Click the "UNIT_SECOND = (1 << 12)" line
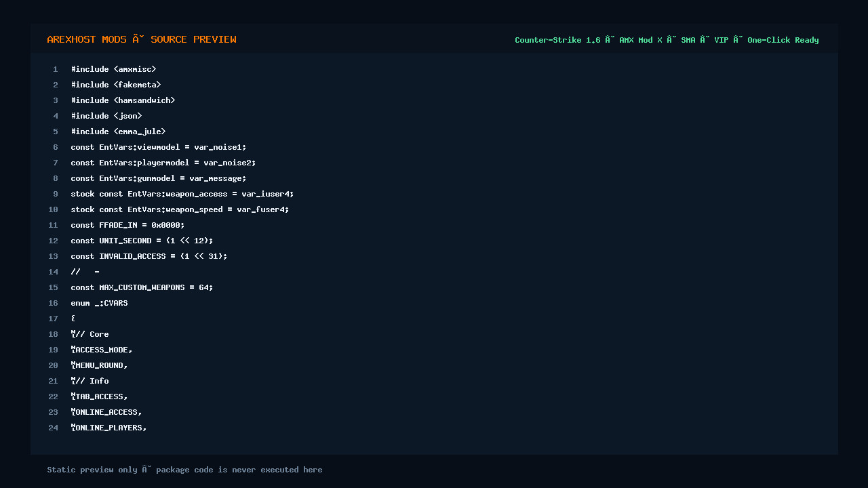The image size is (868, 488). (x=142, y=241)
